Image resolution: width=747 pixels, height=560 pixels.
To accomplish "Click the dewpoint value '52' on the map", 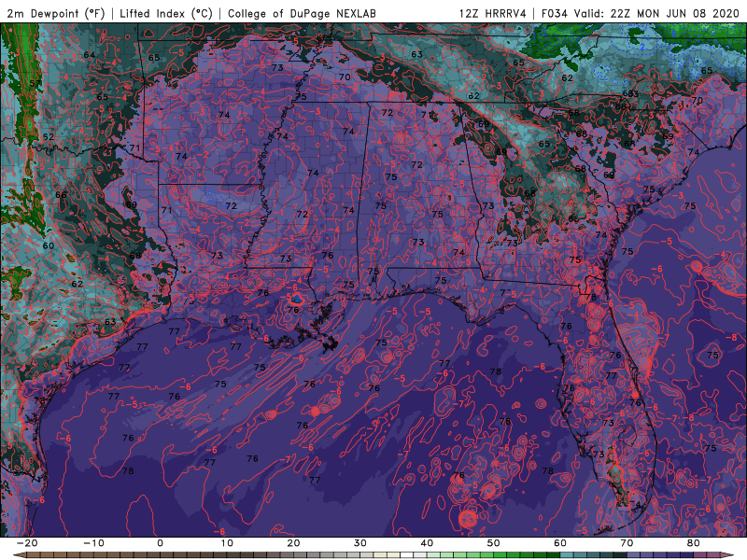I will pyautogui.click(x=49, y=136).
